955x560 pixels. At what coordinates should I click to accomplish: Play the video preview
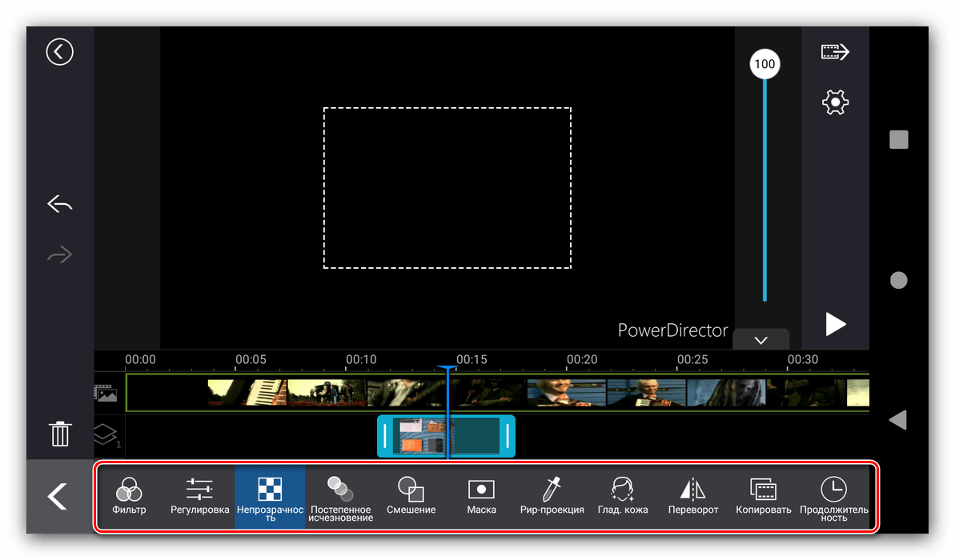tap(835, 324)
